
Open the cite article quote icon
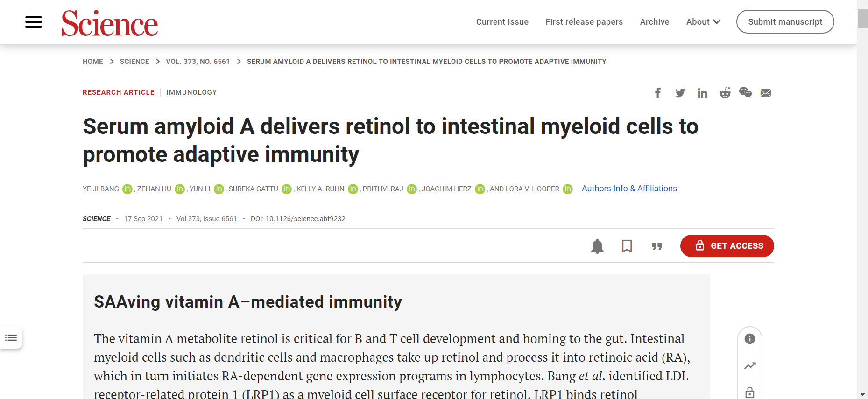657,246
